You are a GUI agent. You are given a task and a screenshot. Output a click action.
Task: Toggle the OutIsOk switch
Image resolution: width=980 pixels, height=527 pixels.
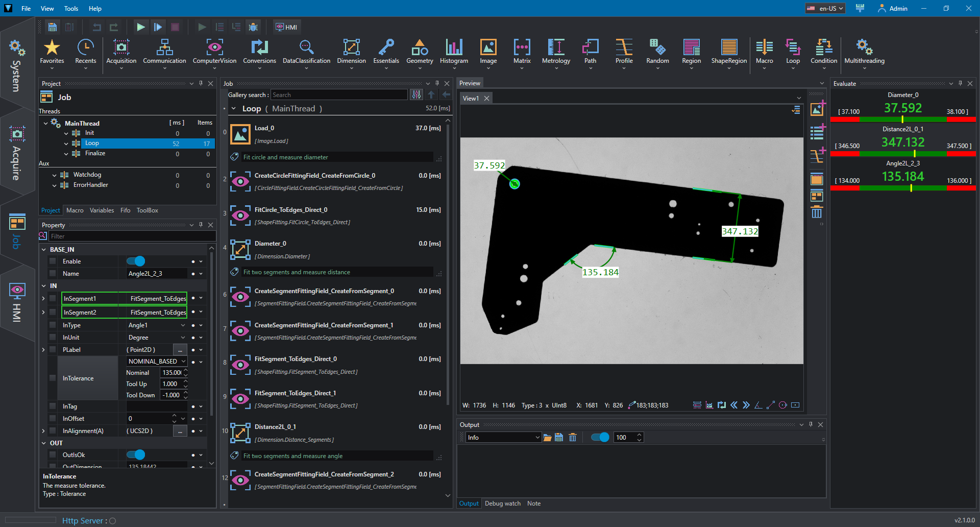pyautogui.click(x=136, y=454)
